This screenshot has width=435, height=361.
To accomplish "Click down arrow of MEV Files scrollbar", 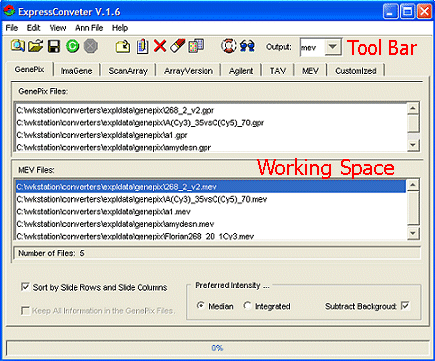I will [413, 233].
